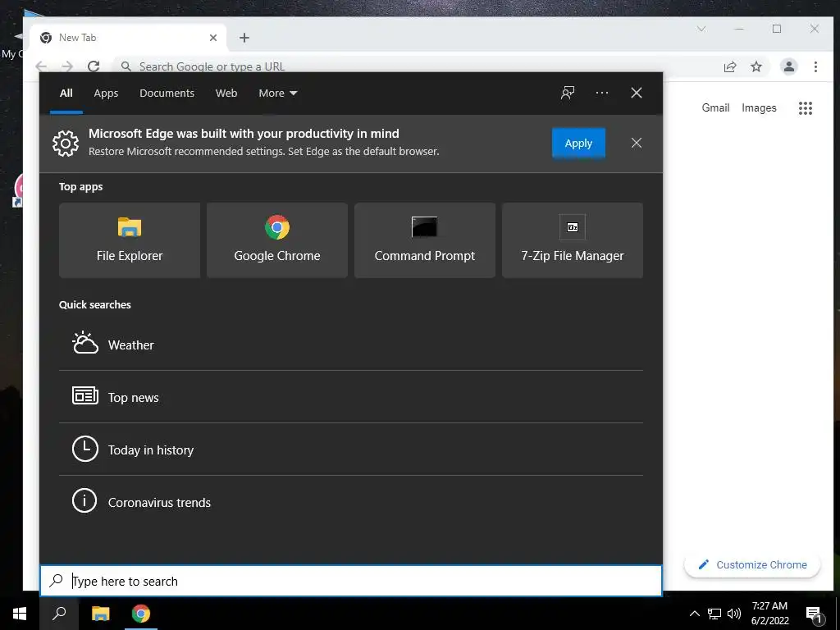Open Chrome three-dot menu

[x=815, y=66]
